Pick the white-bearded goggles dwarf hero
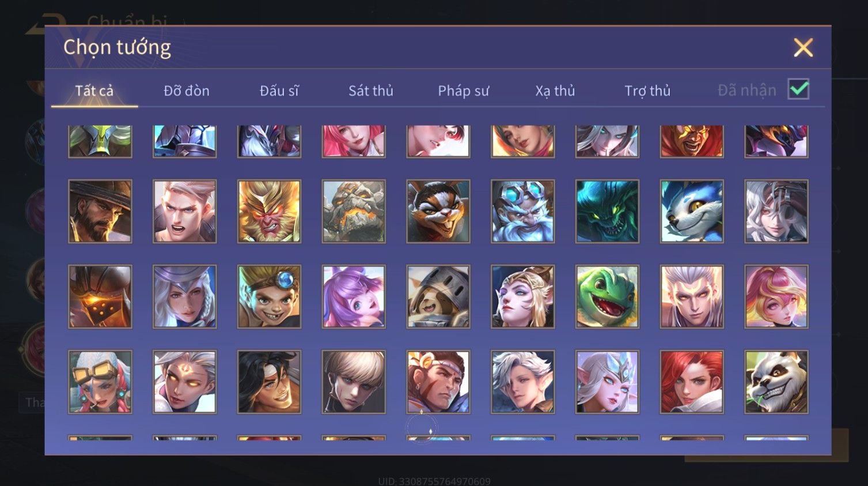The image size is (868, 486). point(522,211)
